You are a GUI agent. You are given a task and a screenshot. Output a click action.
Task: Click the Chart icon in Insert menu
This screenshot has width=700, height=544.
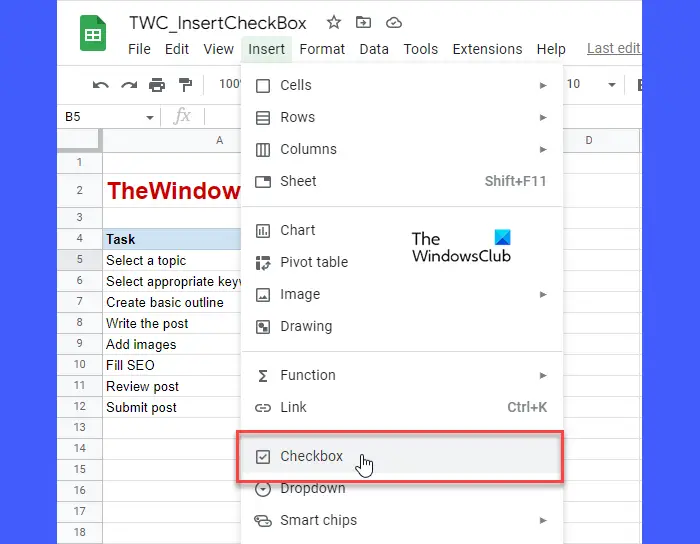tap(262, 231)
